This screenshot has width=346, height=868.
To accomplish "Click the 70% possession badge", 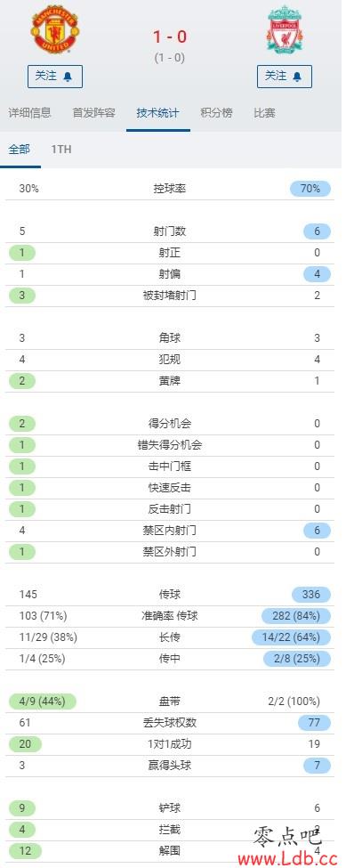I will [310, 189].
